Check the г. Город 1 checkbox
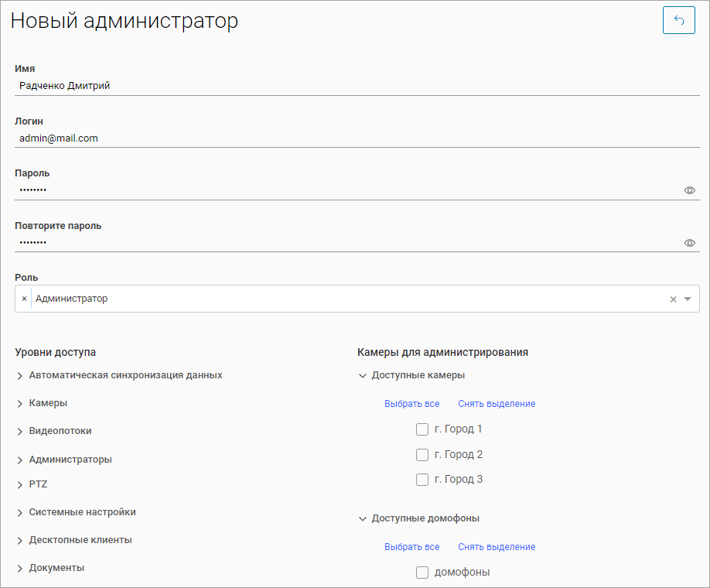The image size is (710, 588). click(422, 429)
